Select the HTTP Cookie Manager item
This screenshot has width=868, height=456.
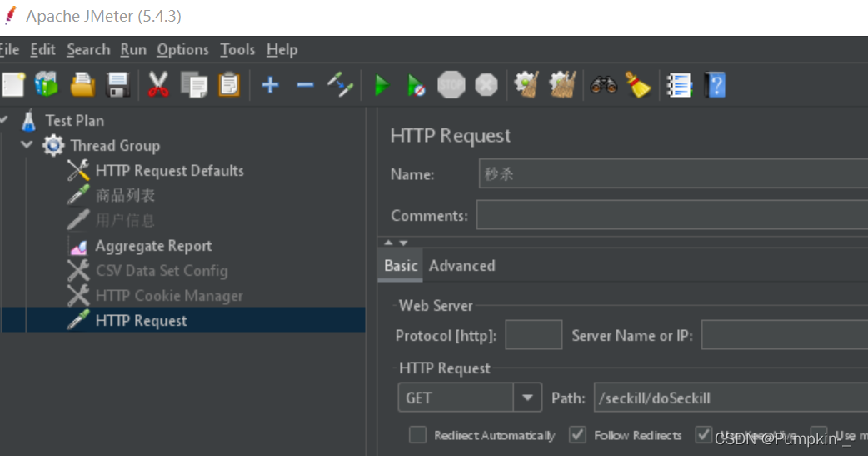click(x=169, y=296)
